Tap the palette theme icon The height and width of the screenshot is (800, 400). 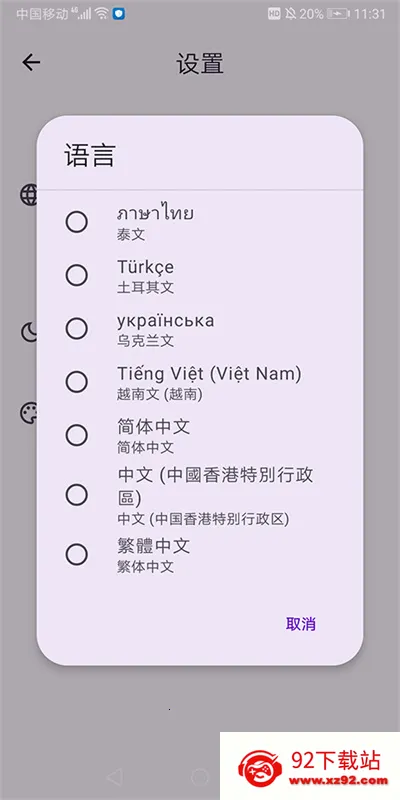click(x=29, y=413)
